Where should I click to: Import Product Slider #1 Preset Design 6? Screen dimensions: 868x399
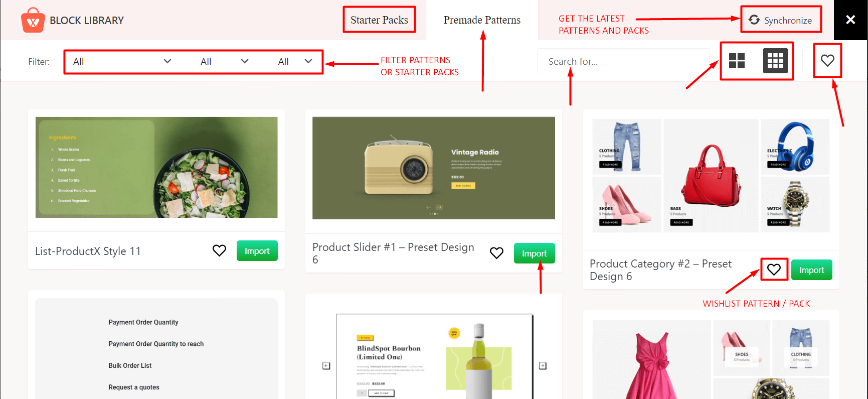[x=534, y=253]
